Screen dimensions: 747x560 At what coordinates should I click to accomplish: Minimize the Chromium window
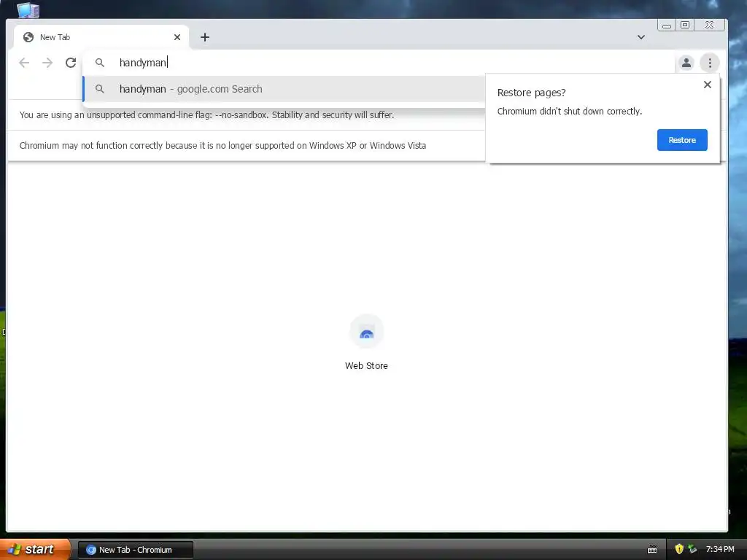pyautogui.click(x=667, y=26)
